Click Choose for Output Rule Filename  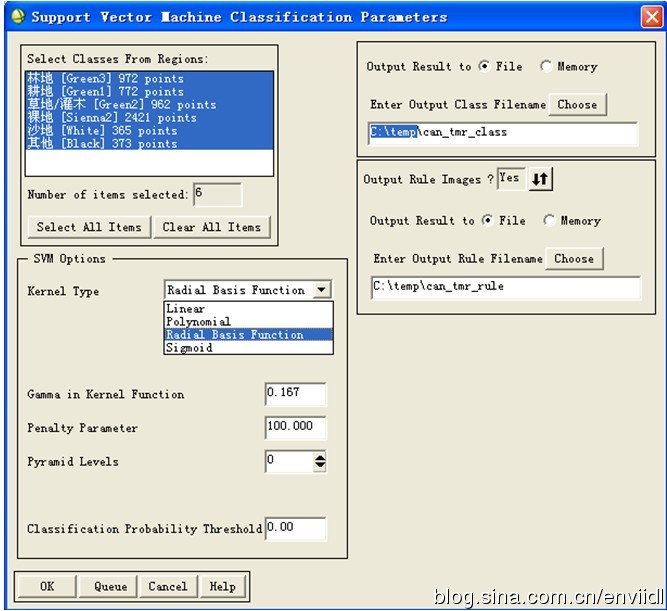tap(574, 258)
